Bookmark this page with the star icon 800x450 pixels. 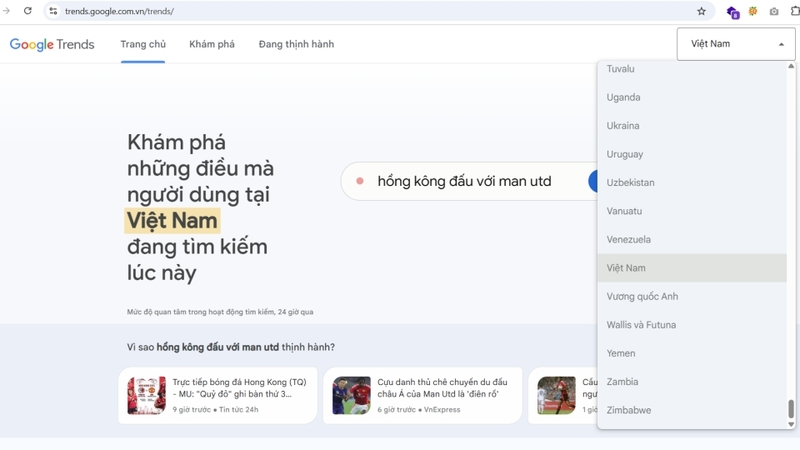pos(702,11)
